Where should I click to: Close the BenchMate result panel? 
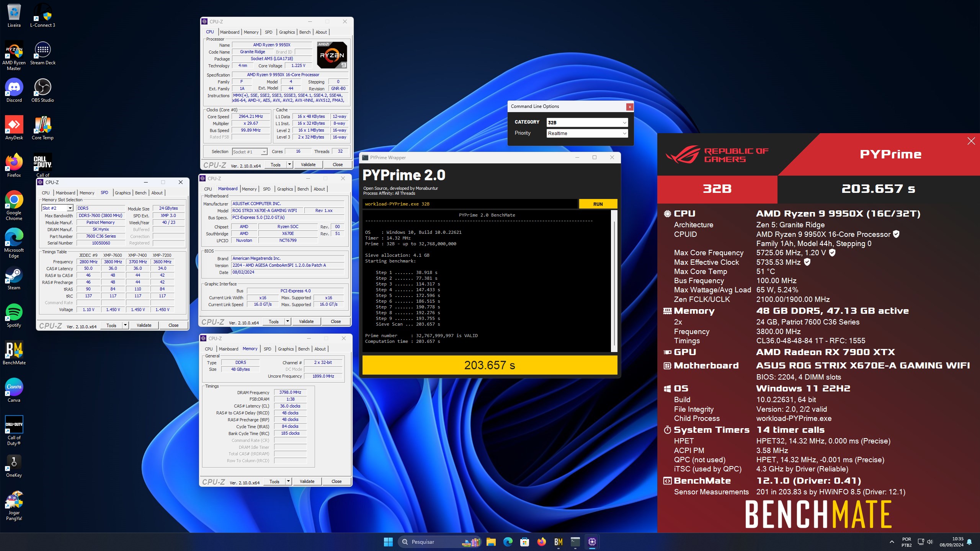971,141
